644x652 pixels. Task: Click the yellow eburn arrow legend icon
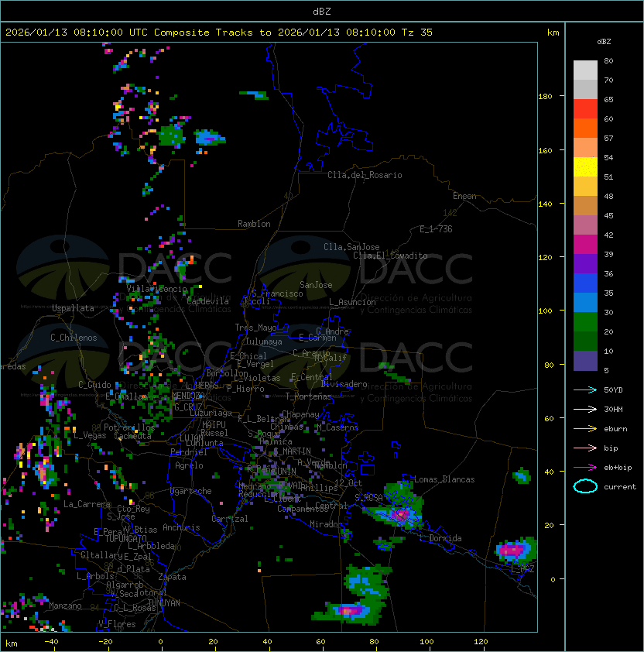click(585, 429)
